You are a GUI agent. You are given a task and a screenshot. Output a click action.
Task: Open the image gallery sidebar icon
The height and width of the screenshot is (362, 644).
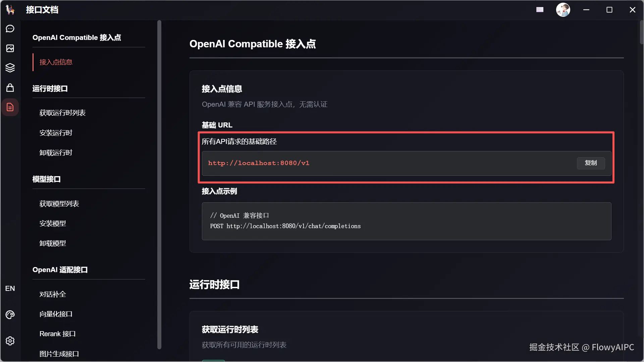(10, 48)
